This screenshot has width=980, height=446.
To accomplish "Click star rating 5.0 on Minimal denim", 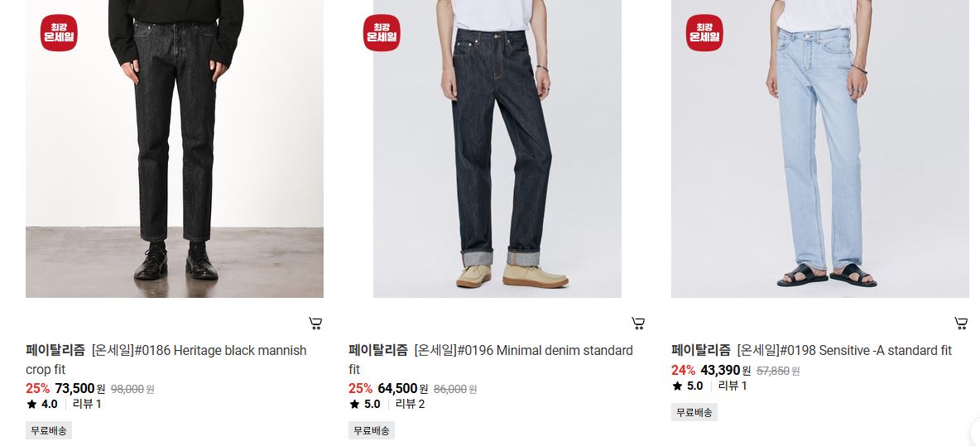I will click(x=365, y=404).
